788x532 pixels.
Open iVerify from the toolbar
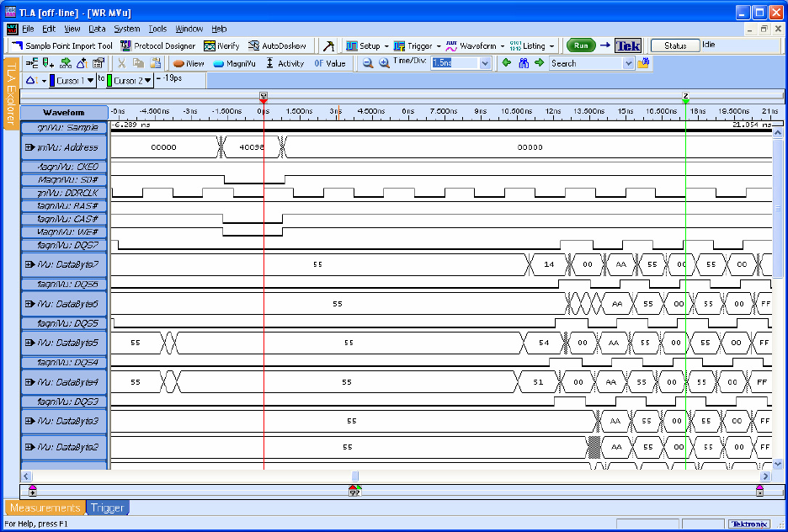(x=221, y=45)
